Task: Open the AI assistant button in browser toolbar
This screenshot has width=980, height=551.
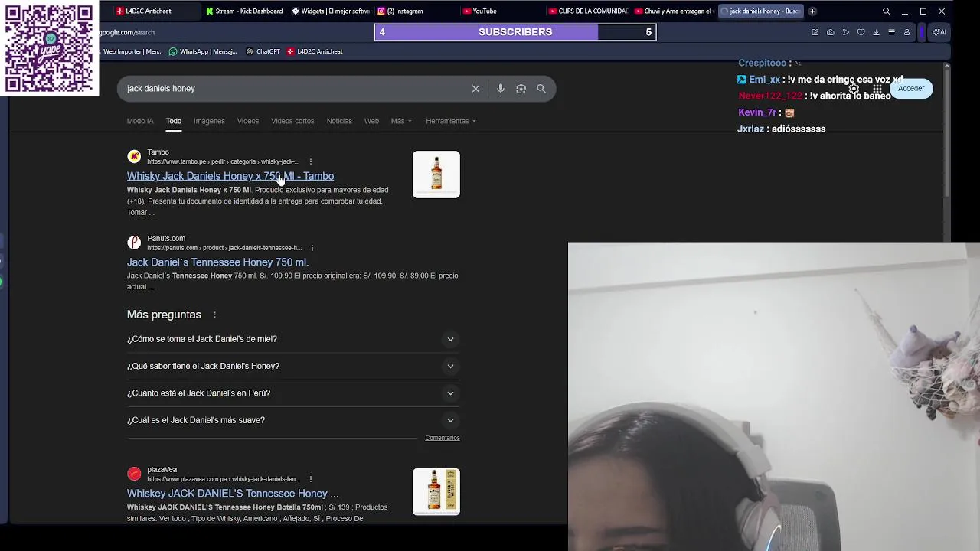Action: tap(939, 32)
